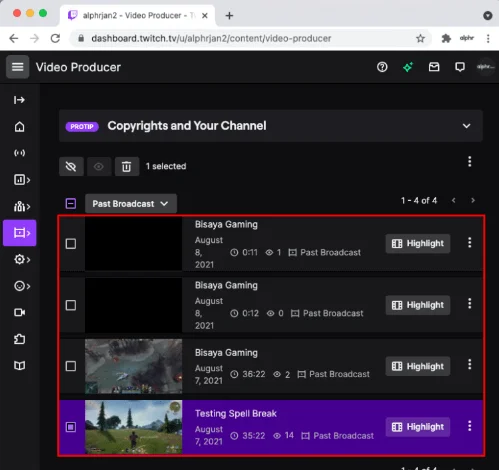
Task: Check the 36:22 Bisaya Gaming video checkbox
Action: pos(71,366)
